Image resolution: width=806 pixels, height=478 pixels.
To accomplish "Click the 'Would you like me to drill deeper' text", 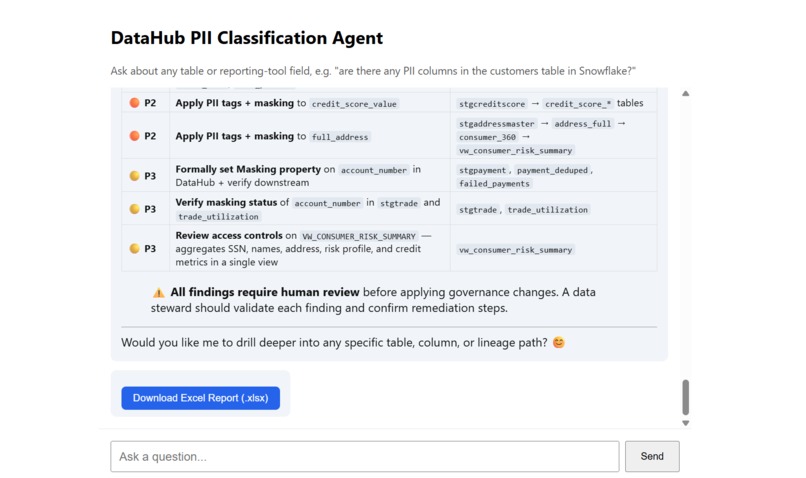I will [335, 342].
